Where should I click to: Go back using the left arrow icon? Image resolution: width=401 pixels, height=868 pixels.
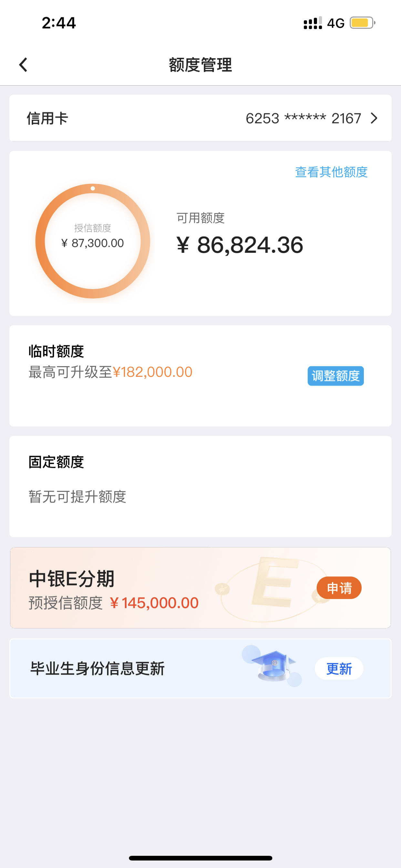[23, 65]
